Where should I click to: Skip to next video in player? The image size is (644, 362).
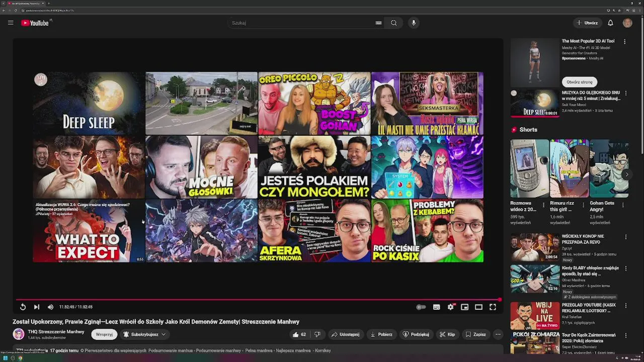click(x=36, y=307)
